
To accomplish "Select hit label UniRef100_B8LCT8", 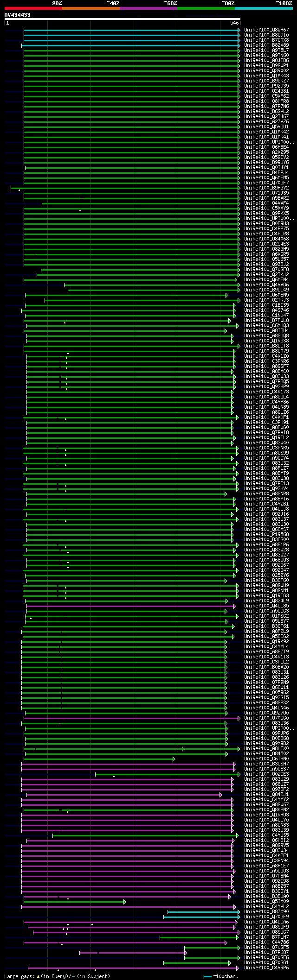I will coord(266,346).
